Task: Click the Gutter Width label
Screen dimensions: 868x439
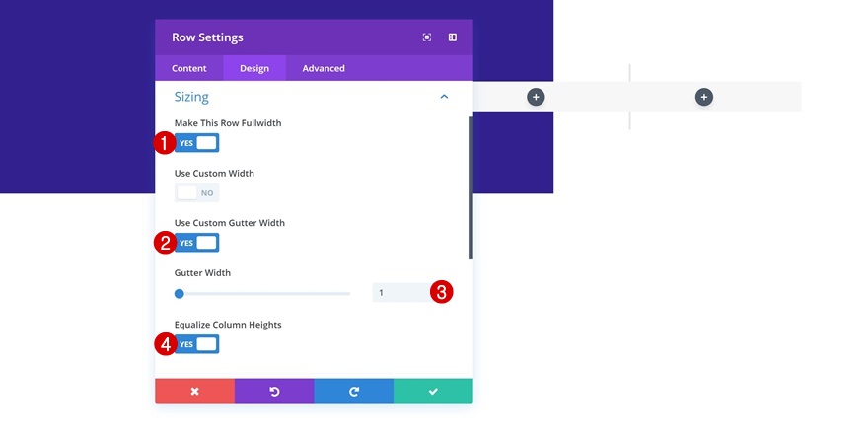Action: point(202,273)
